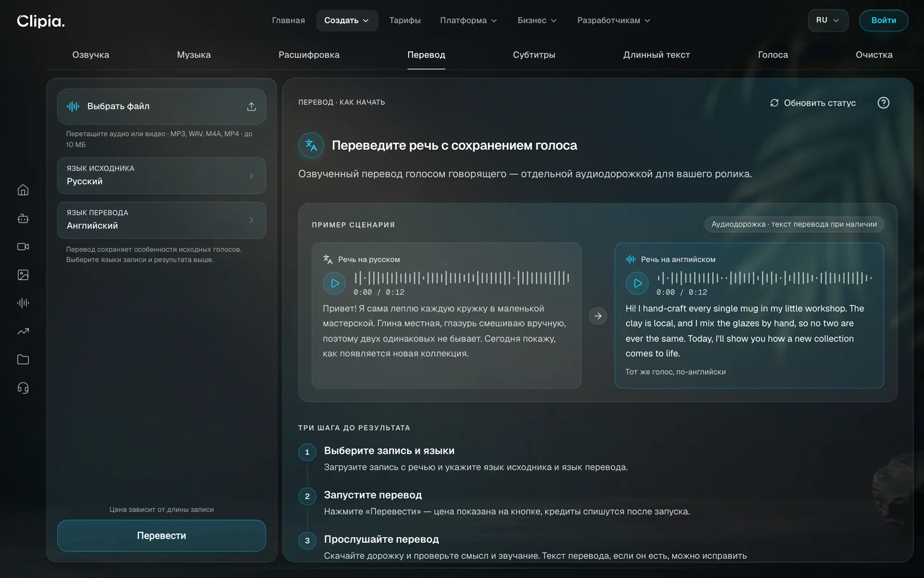Switch to the Субтитры tab

click(x=534, y=55)
